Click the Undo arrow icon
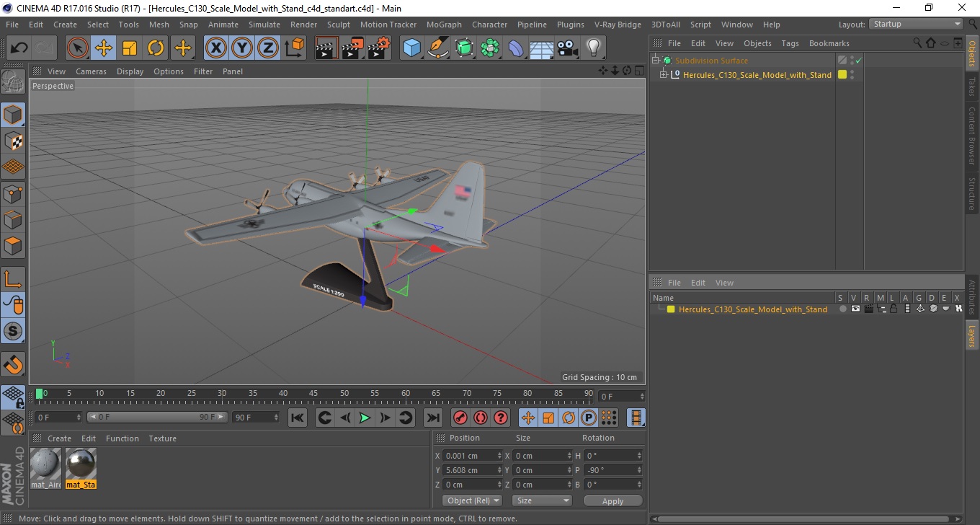980x525 pixels. (x=19, y=48)
